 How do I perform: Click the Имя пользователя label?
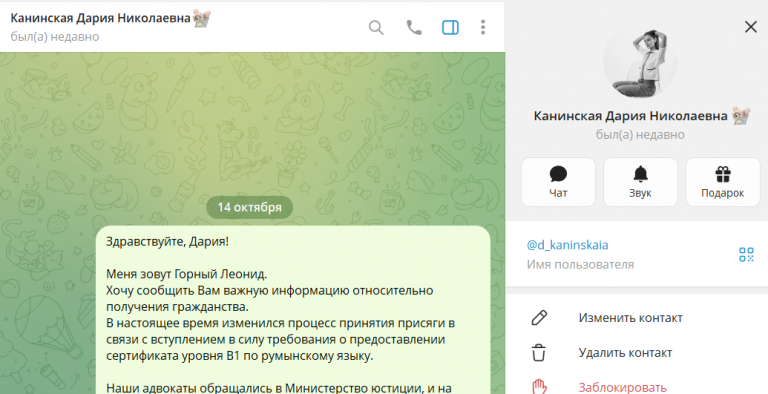click(580, 265)
